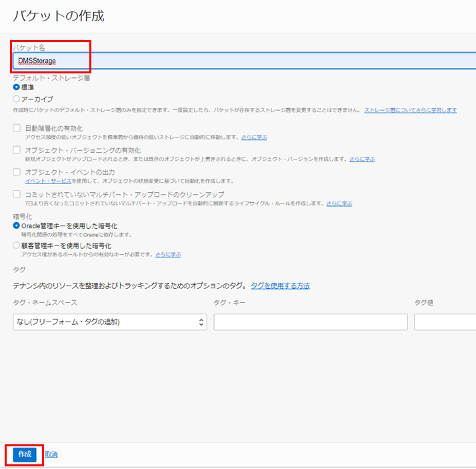Open さらに学ぶ link for multipart upload cleanup
The height and width of the screenshot is (469, 476).
pos(339,203)
